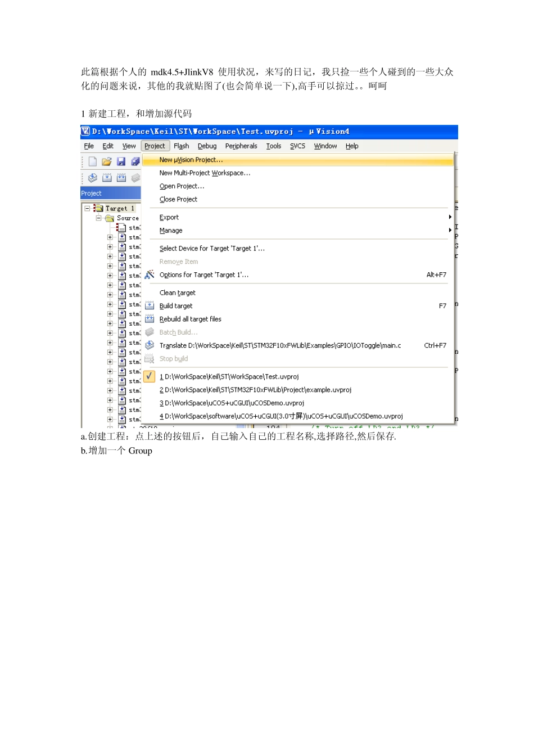The height and width of the screenshot is (756, 534).
Task: Choose Close Project
Action: click(x=298, y=199)
